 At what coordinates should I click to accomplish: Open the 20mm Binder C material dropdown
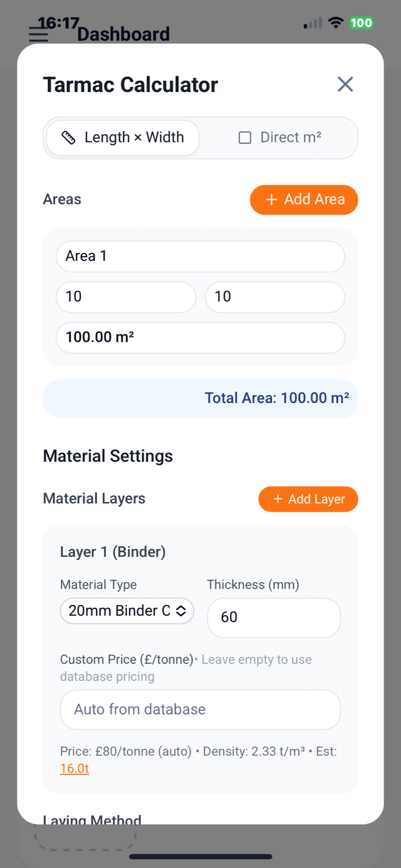click(x=127, y=610)
